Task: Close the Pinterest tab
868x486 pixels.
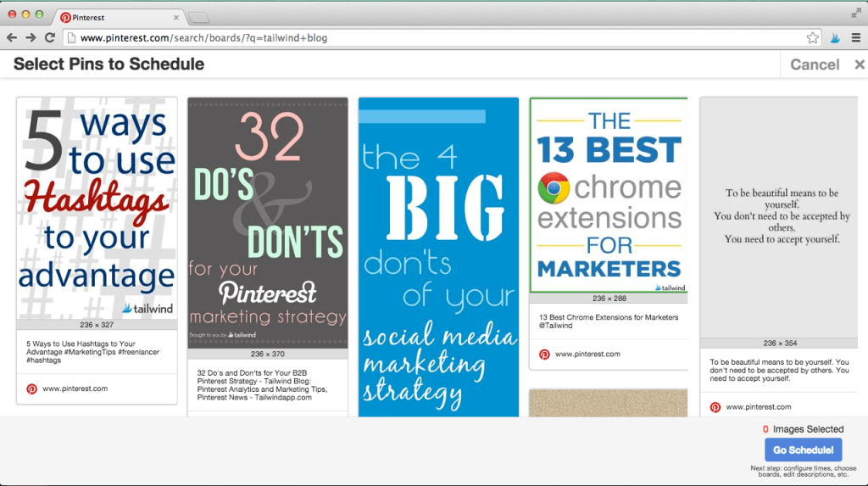Action: (176, 18)
